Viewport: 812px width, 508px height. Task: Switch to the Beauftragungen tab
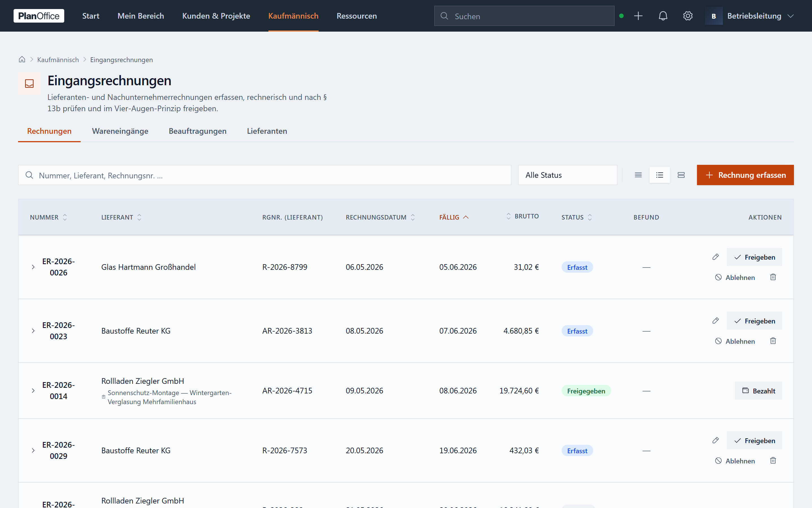pos(198,131)
